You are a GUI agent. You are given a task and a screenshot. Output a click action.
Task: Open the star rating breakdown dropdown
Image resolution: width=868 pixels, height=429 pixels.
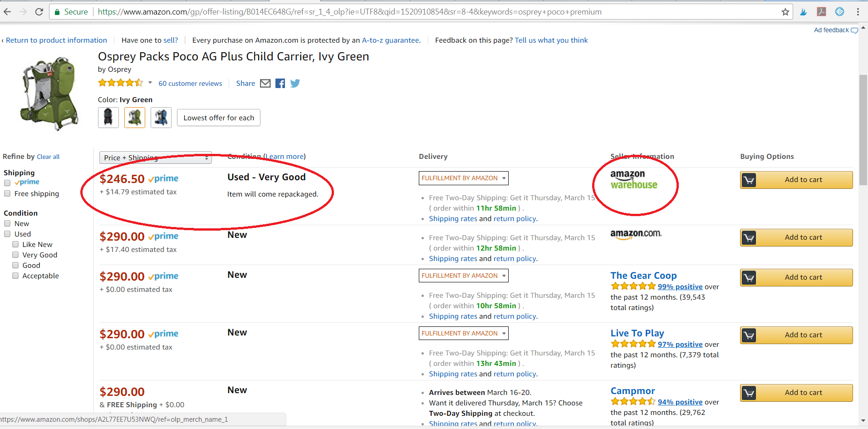click(x=150, y=83)
